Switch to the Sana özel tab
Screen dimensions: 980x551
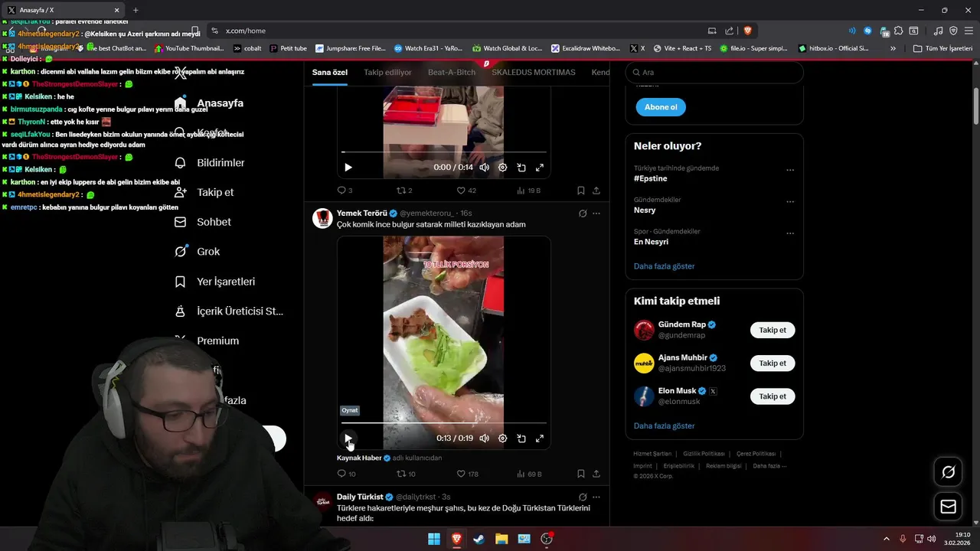[x=330, y=72]
